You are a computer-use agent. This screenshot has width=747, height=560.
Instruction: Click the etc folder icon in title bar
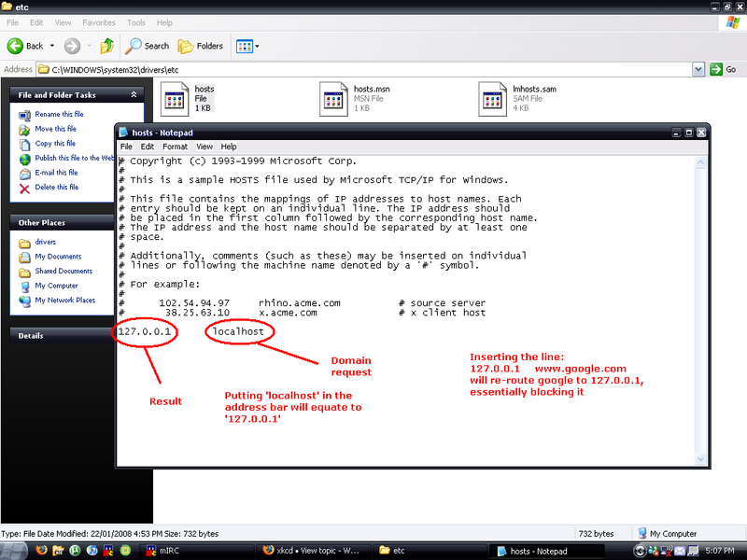7,7
